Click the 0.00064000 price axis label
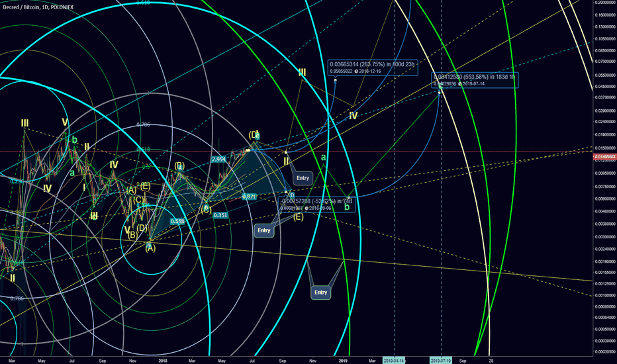Image resolution: width=617 pixels, height=364 pixels. coord(605,318)
